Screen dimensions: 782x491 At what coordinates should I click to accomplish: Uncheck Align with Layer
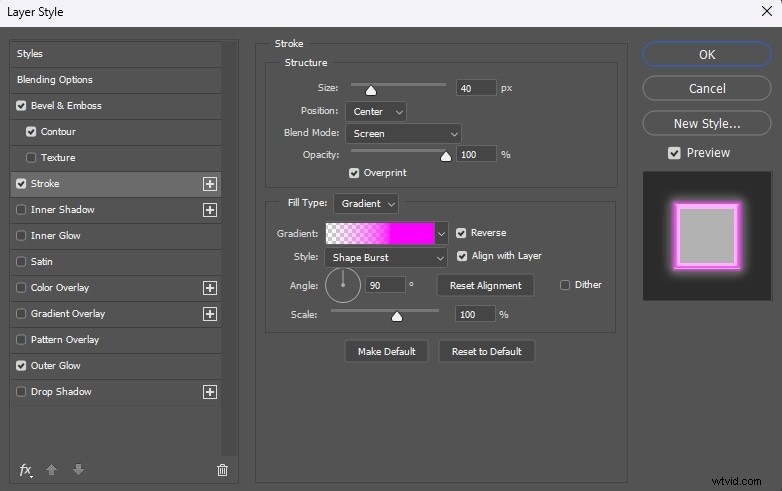462,256
